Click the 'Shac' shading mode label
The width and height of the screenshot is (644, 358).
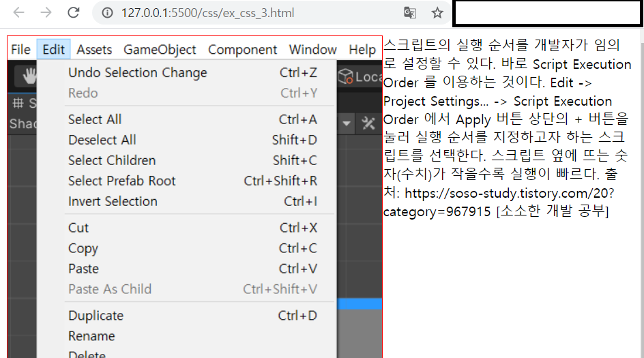23,123
